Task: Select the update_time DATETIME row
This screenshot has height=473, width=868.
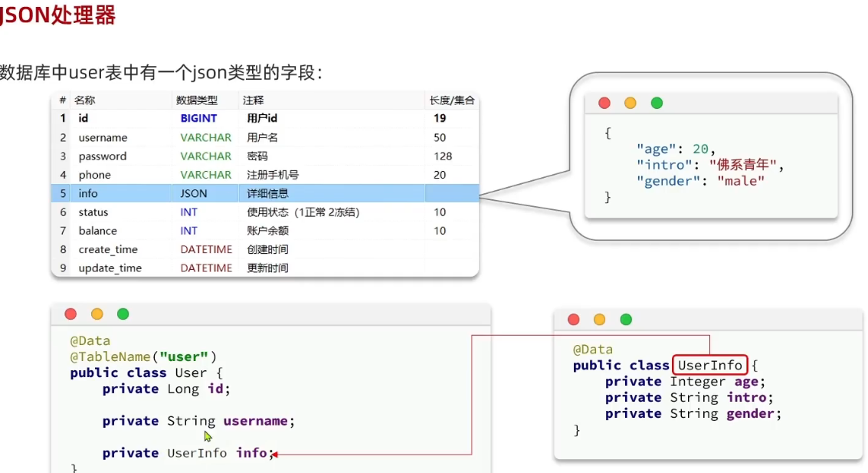Action: (x=264, y=268)
